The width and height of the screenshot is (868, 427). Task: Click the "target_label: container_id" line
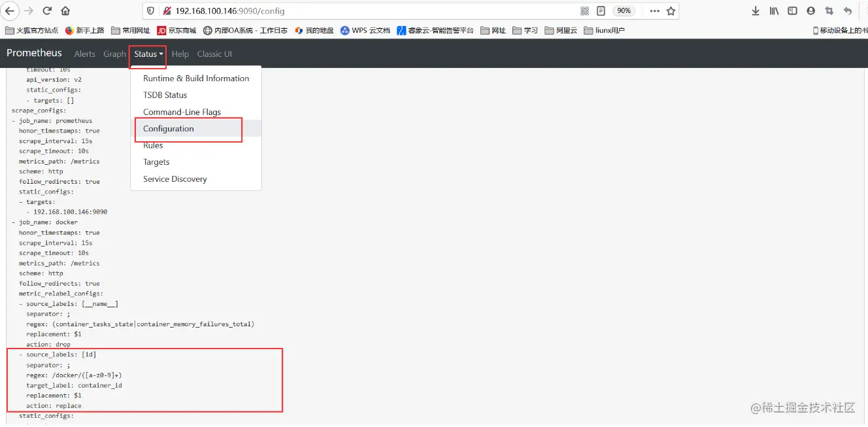(74, 385)
